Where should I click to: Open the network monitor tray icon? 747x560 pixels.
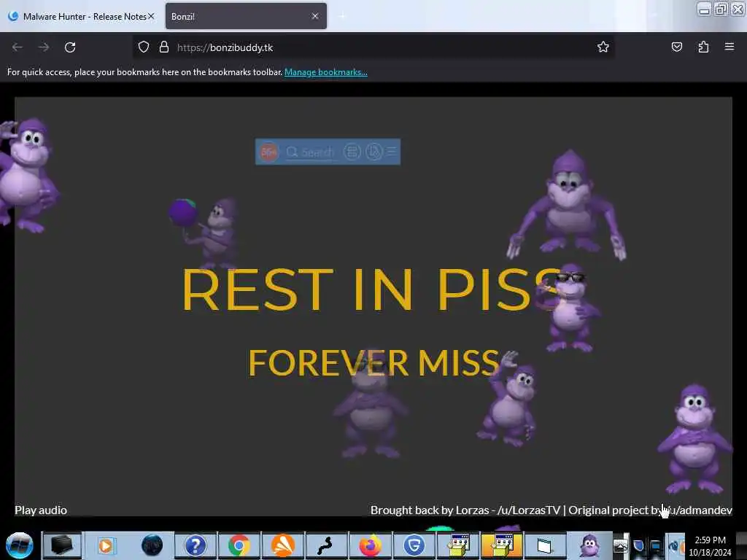pyautogui.click(x=657, y=545)
